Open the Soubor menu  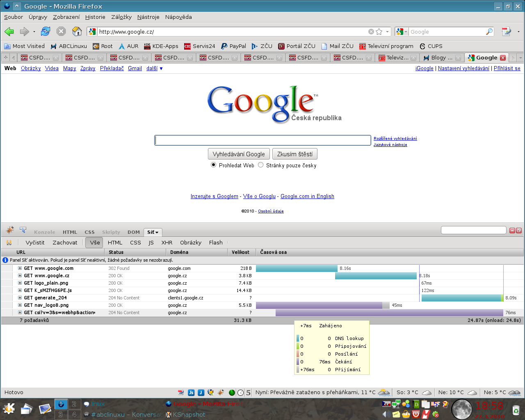pos(14,17)
